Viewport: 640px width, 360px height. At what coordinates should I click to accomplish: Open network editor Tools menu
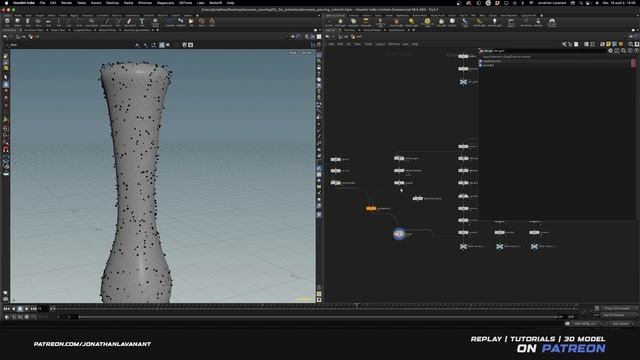368,44
